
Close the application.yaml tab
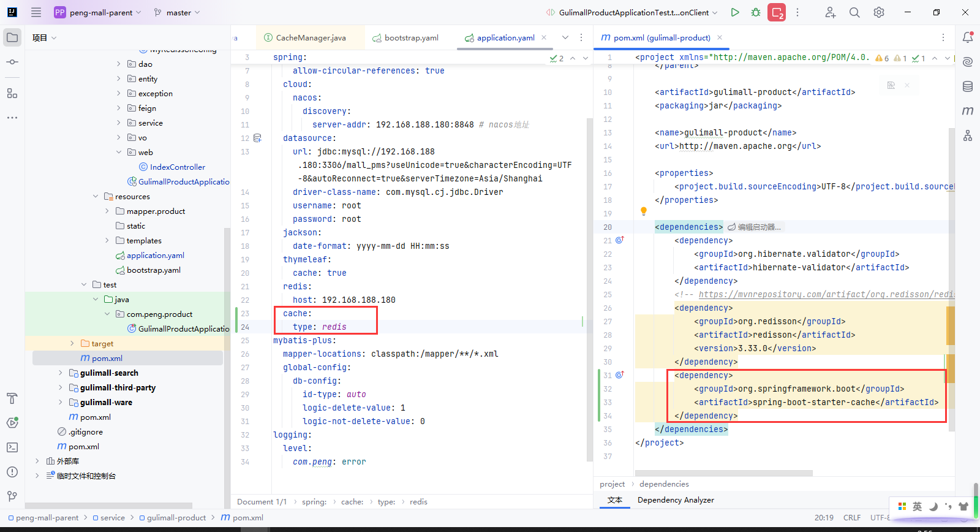click(544, 37)
